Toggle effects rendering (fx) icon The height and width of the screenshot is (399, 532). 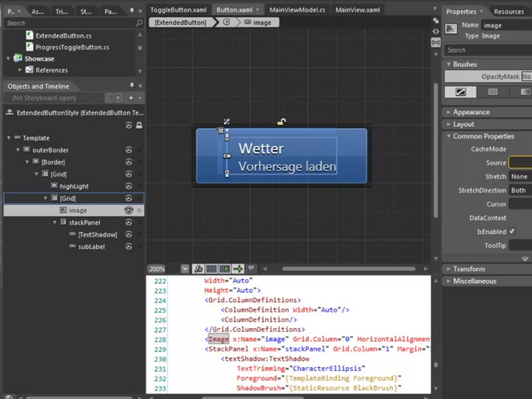[198, 269]
